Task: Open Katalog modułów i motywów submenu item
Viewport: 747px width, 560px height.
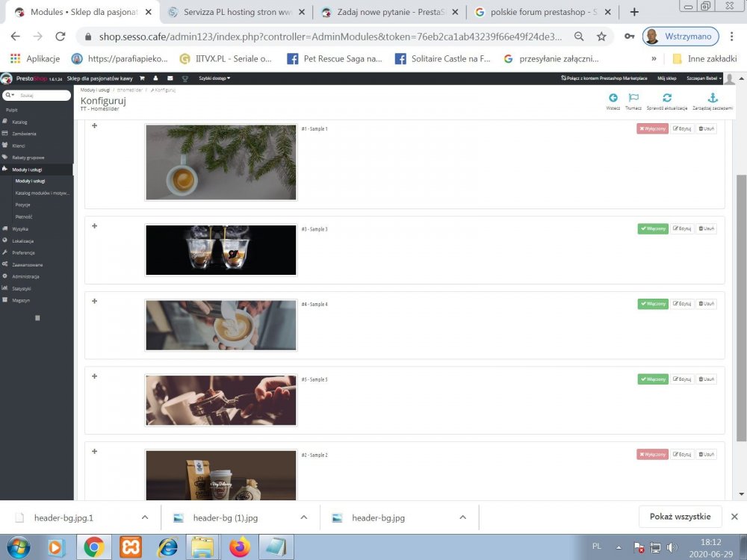Action: click(43, 193)
